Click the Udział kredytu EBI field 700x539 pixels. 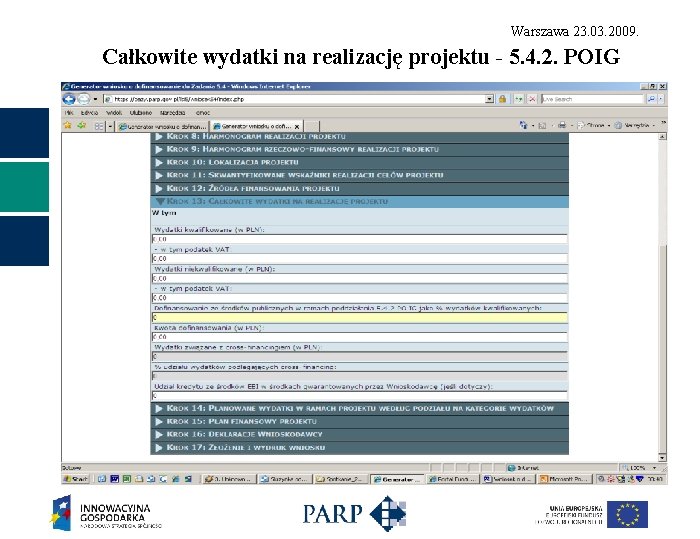coord(360,396)
